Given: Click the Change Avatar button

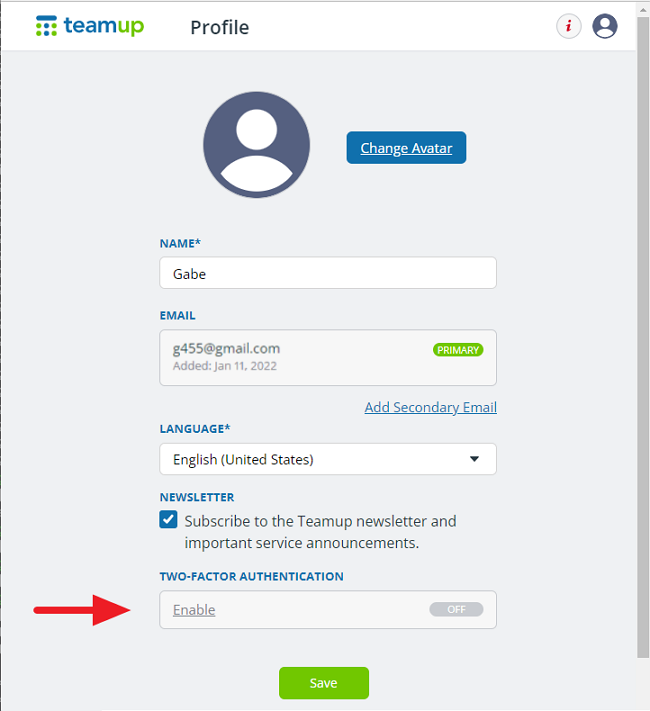Looking at the screenshot, I should tap(406, 148).
